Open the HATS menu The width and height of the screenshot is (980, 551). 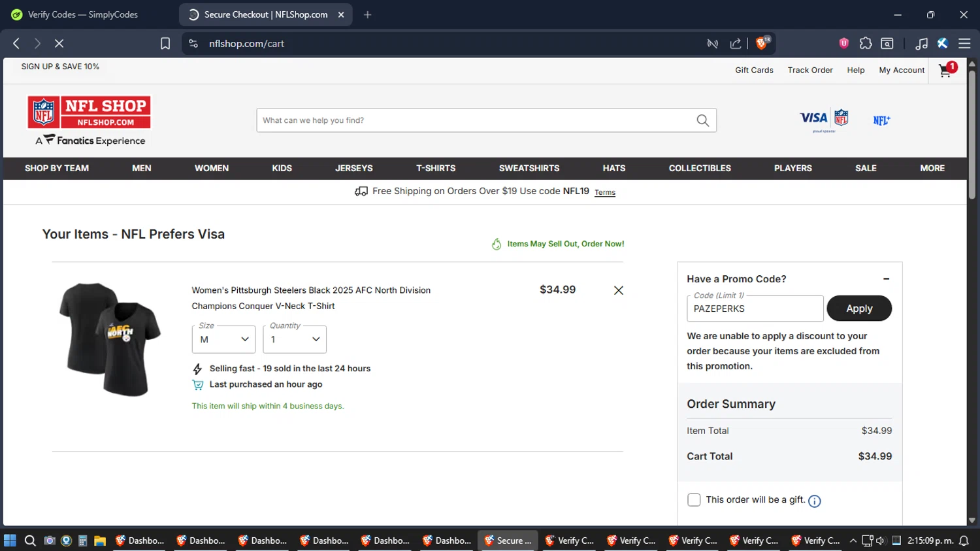click(614, 168)
